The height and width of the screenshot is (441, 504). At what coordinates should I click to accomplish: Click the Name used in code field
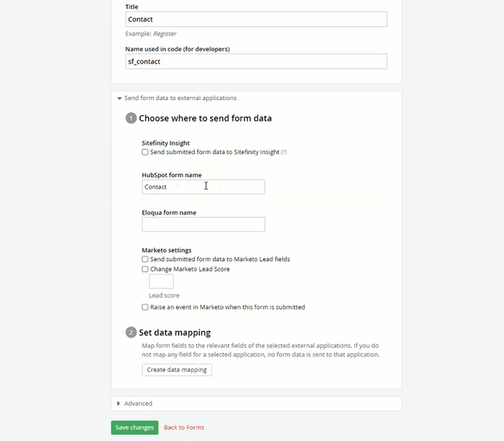click(x=256, y=61)
